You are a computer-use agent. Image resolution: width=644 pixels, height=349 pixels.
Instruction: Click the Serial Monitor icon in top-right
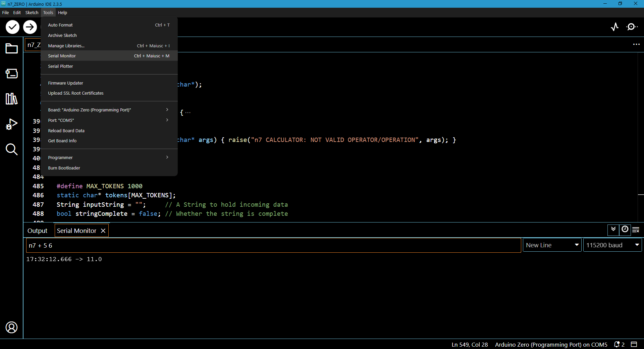click(x=632, y=27)
